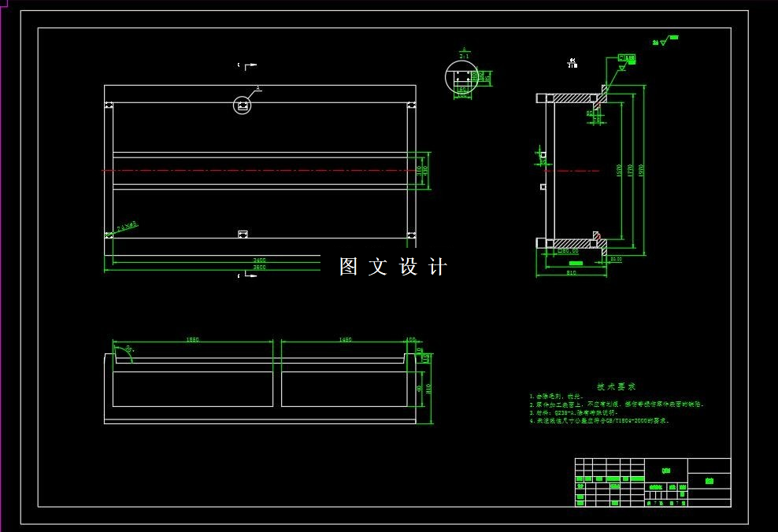Select the 1970 vertical dimension
The width and height of the screenshot is (778, 532).
[x=641, y=171]
